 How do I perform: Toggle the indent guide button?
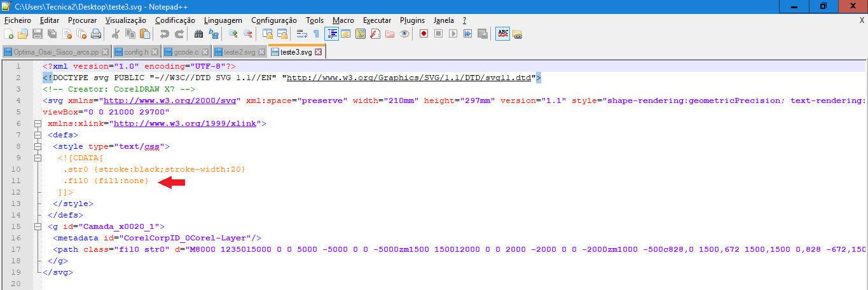(x=331, y=34)
